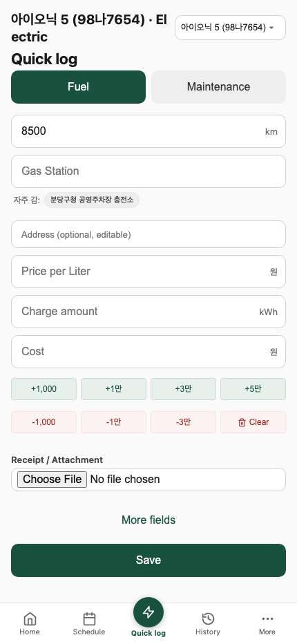
Task: Select the Fuel log type
Action: tap(79, 86)
